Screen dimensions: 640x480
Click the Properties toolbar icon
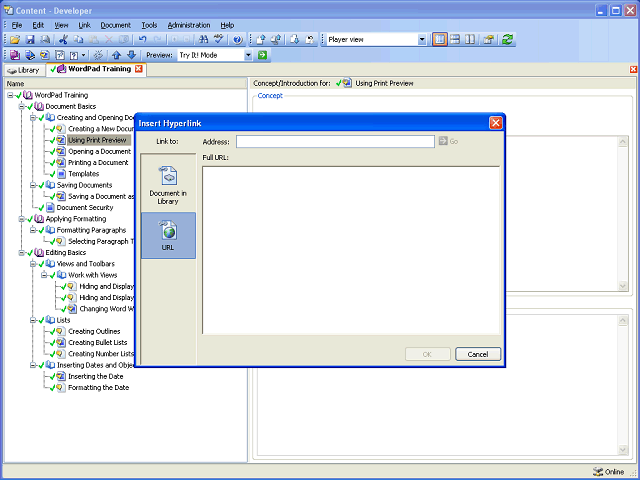click(x=489, y=40)
